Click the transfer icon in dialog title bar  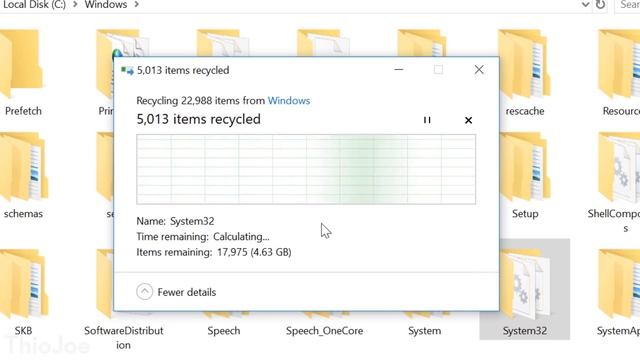click(127, 70)
